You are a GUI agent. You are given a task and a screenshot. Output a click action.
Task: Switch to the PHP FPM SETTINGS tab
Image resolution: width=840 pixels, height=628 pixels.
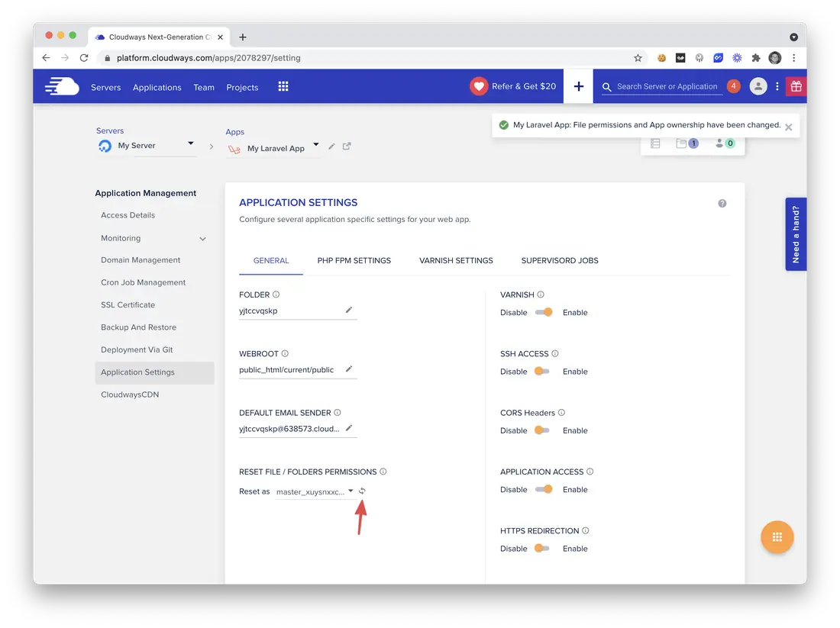pyautogui.click(x=354, y=260)
